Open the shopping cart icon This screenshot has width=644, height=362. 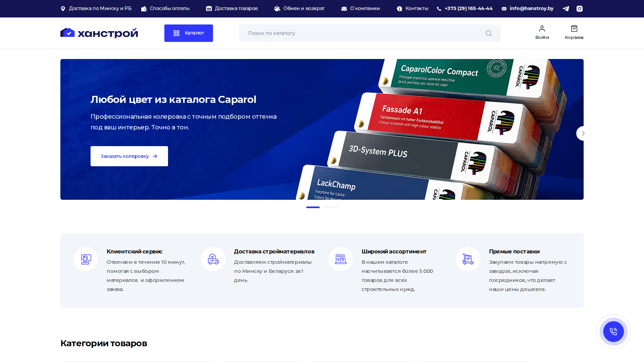574,28
